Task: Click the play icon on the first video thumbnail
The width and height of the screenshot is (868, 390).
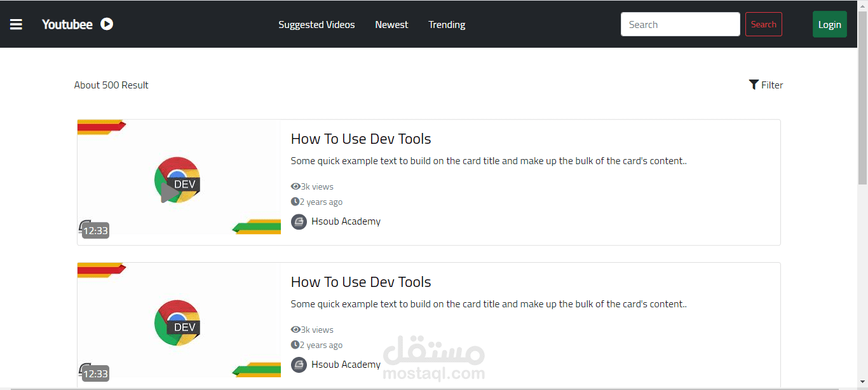Action: click(x=169, y=193)
